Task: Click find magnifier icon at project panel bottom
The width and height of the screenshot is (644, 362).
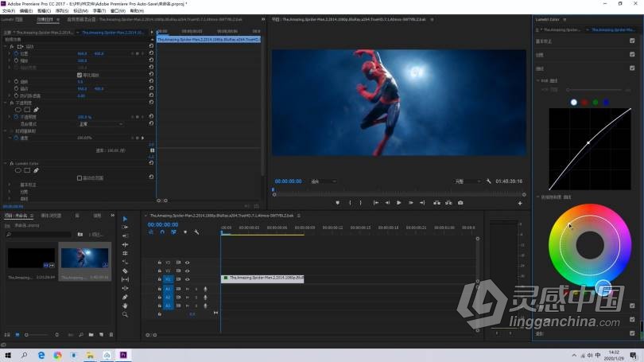Action: [x=81, y=335]
